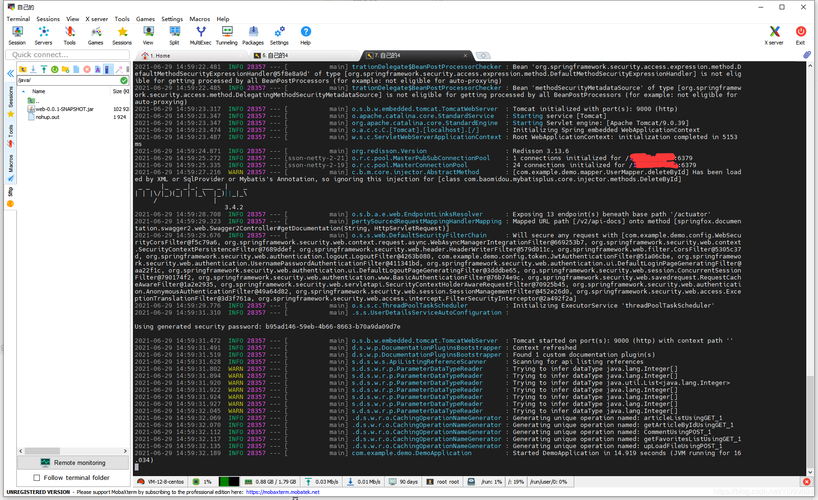Select web-0.0.1-SNAPSHOT.jar in file list
The width and height of the screenshot is (818, 500).
pyautogui.click(x=64, y=108)
